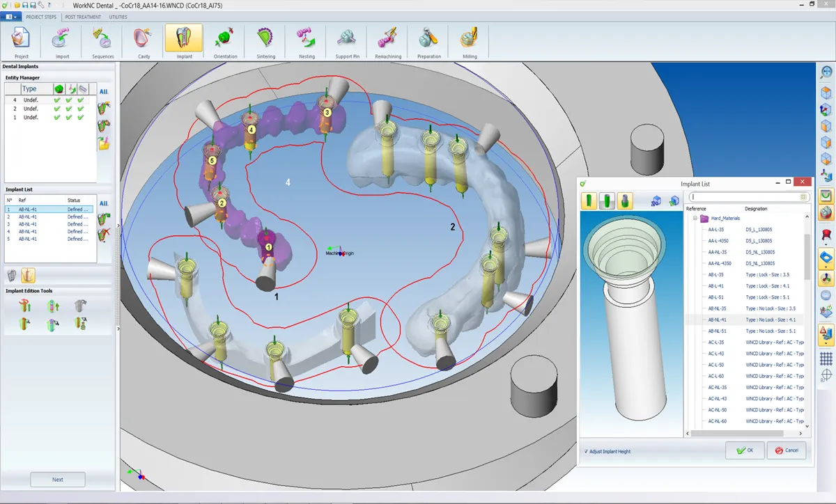Select the Orientation tool on the ribbon
Screen dimensions: 836x504
(224, 41)
